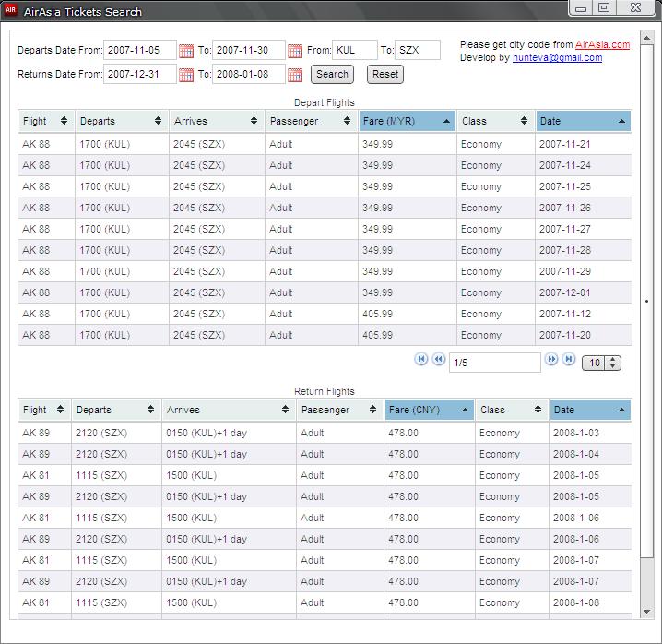Select return flight dated 2008-1-03
The height and width of the screenshot is (644, 662).
pos(325,433)
